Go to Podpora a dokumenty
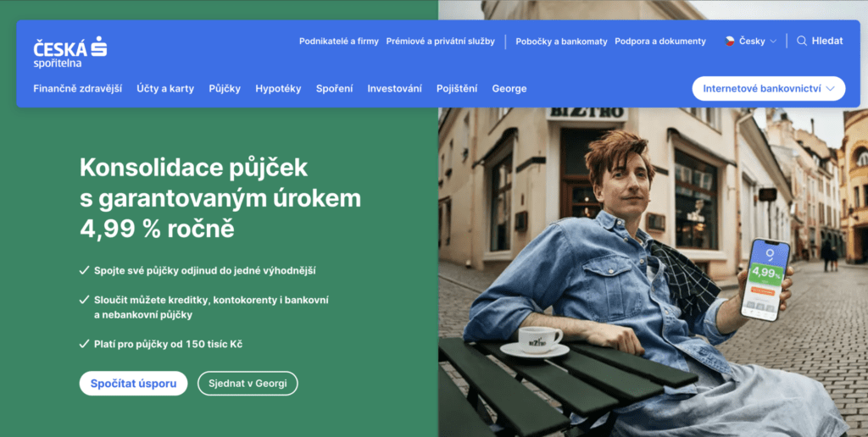The image size is (868, 437). (x=659, y=41)
